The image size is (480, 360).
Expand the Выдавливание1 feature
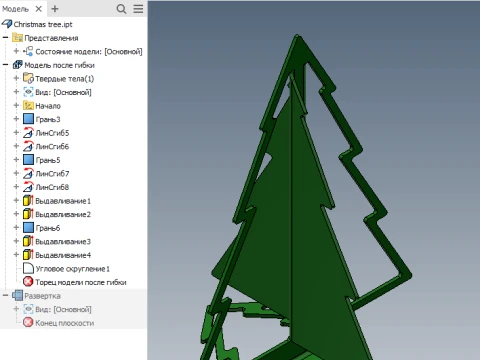(x=16, y=201)
